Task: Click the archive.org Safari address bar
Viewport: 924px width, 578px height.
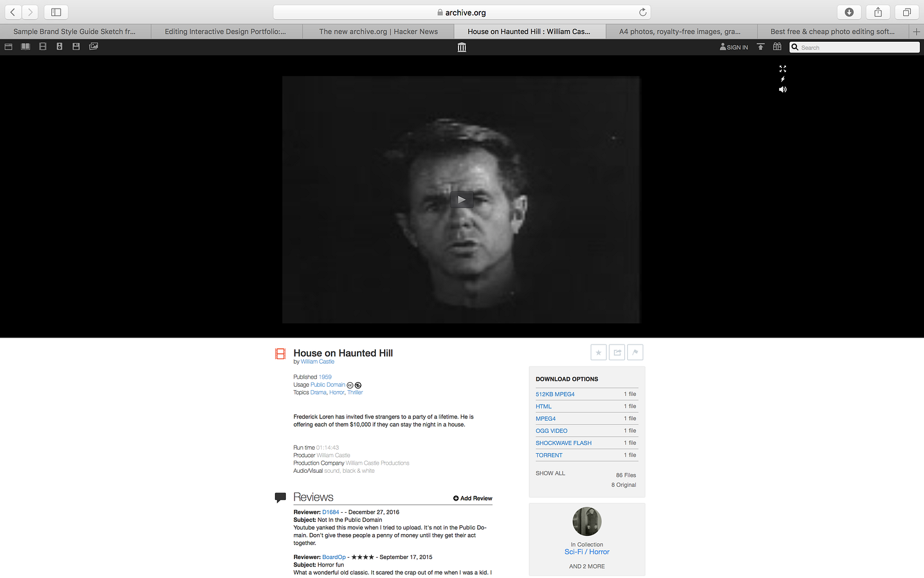Action: (462, 12)
